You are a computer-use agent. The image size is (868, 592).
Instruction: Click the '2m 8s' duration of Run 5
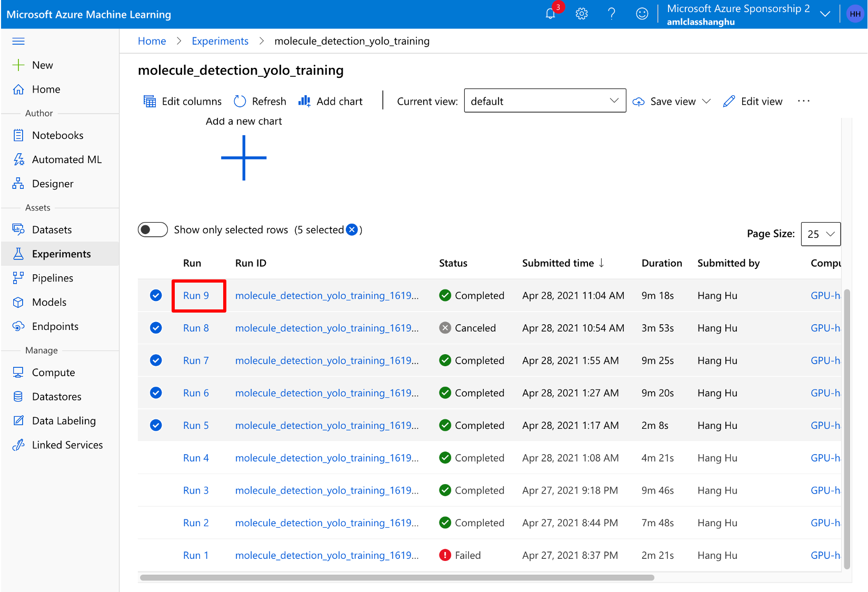[x=655, y=425]
